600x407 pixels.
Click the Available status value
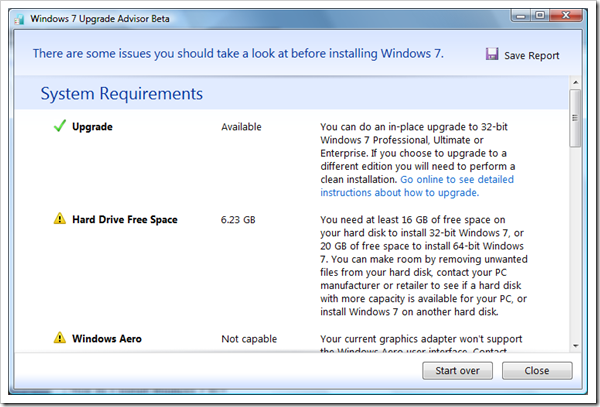coord(241,127)
